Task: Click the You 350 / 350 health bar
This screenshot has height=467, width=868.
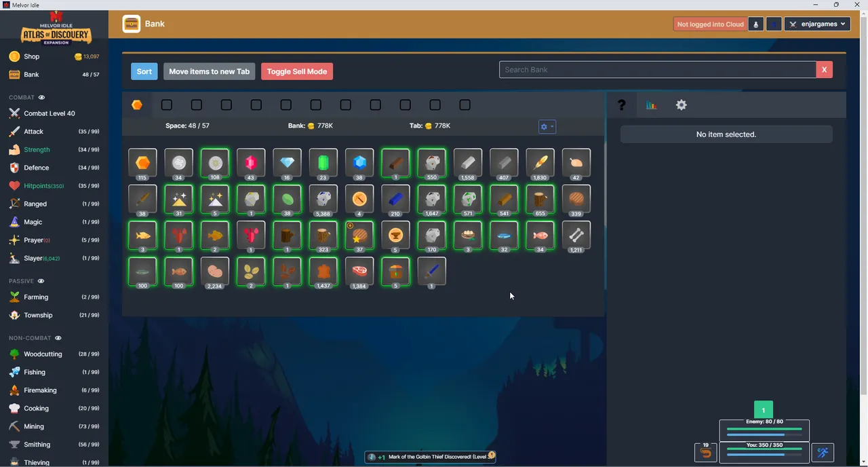Action: (x=764, y=452)
